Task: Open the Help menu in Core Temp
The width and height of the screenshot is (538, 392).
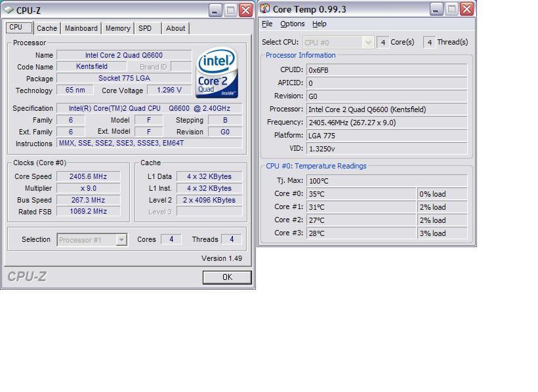Action: coord(319,24)
